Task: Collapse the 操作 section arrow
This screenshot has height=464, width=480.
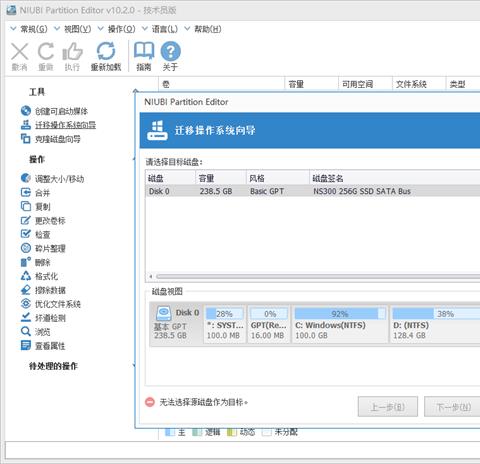Action: (x=134, y=158)
